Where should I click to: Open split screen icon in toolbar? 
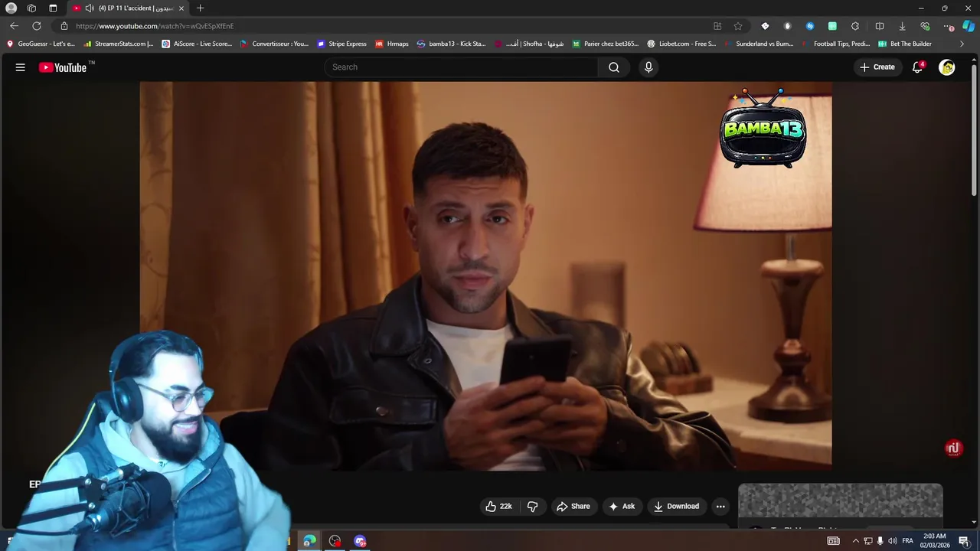click(879, 26)
